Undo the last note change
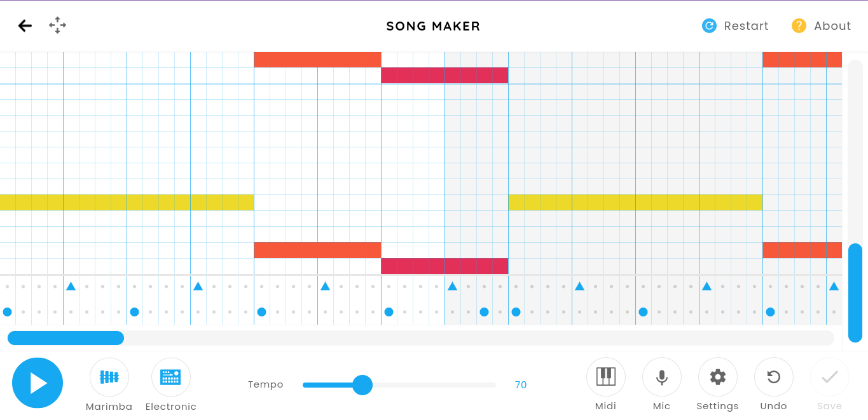 click(773, 377)
